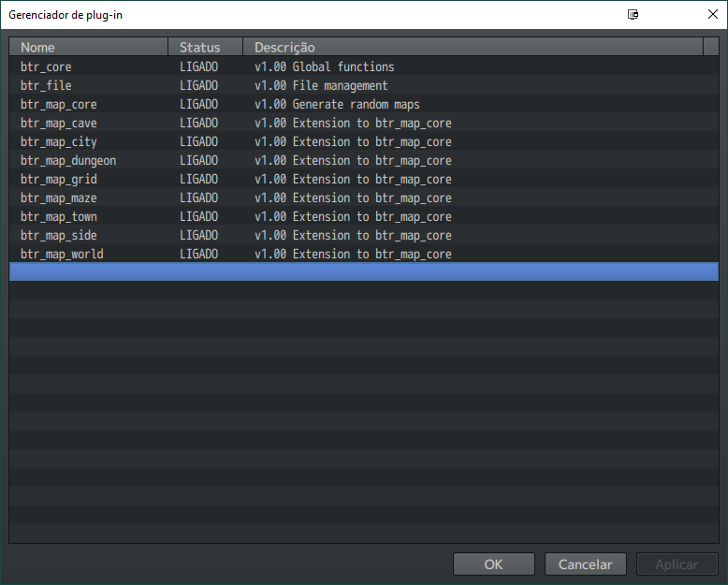The width and height of the screenshot is (728, 585).
Task: Select the btr_file plugin name
Action: 46,85
